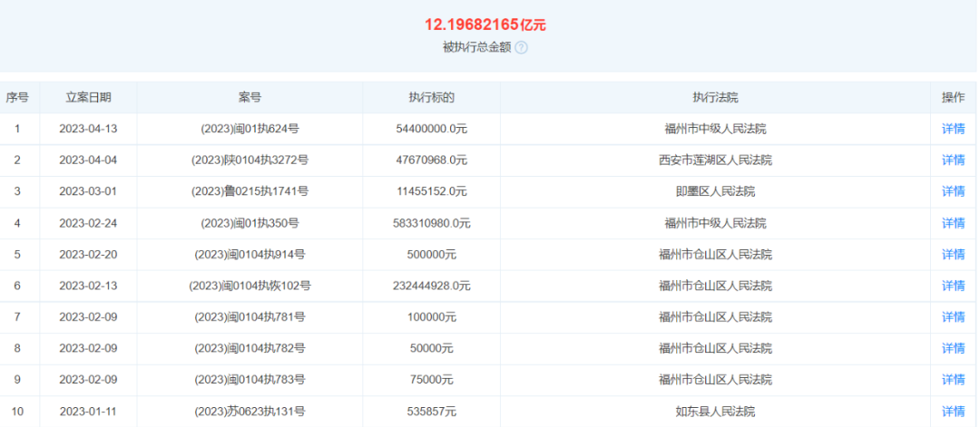Select case number (2023)陕0104执3272号
Viewport: 980px width, 427px height.
250,160
